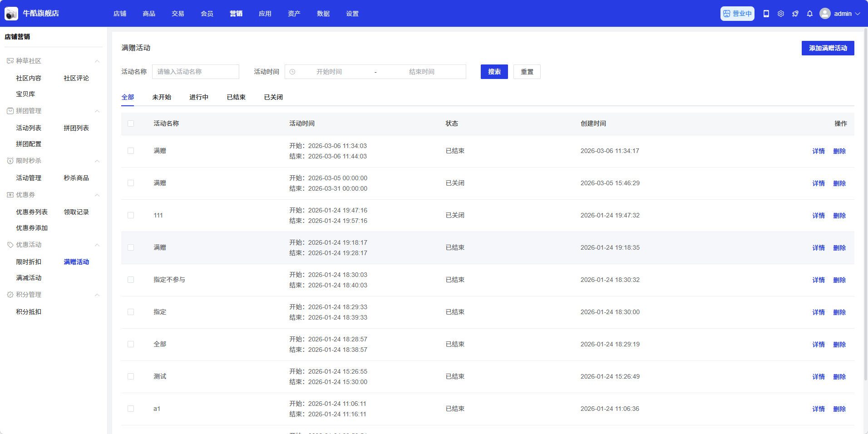Click the 活动名称 search input field

coord(195,72)
